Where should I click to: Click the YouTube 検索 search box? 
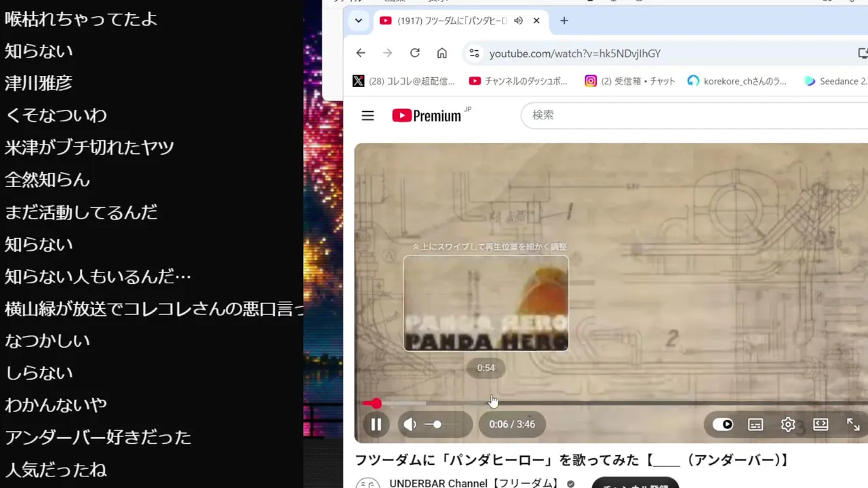694,116
